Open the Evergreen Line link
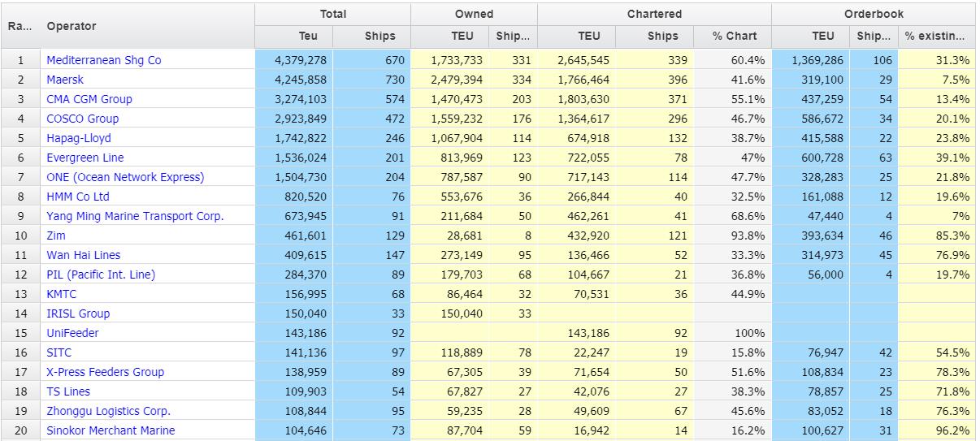This screenshot has height=441, width=980. coord(85,158)
